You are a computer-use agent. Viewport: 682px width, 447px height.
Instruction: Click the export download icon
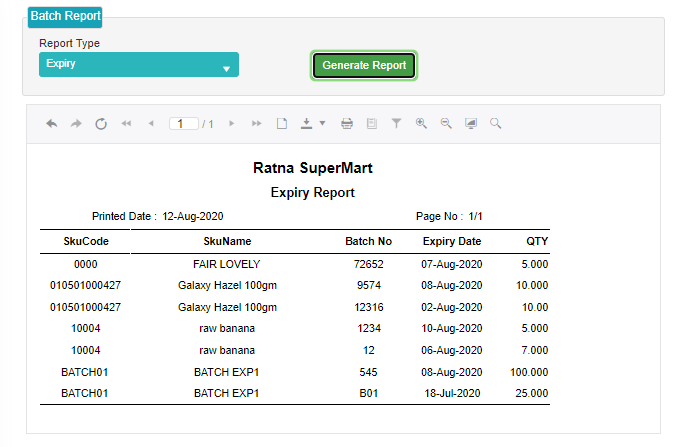click(x=307, y=123)
